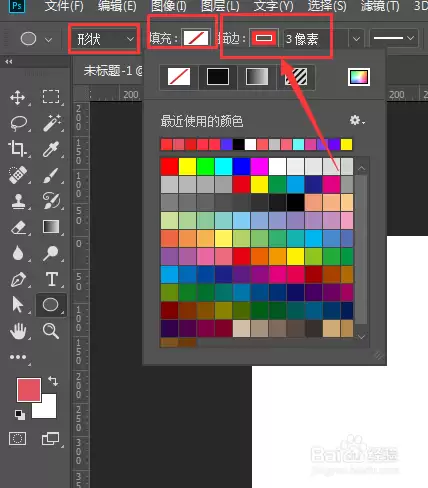Open the stroke width dropdown arrow
Screen dimensions: 428x488
[x=356, y=39]
